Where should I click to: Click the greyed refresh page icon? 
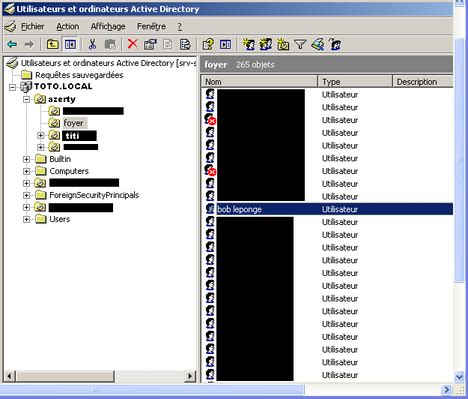coord(168,44)
